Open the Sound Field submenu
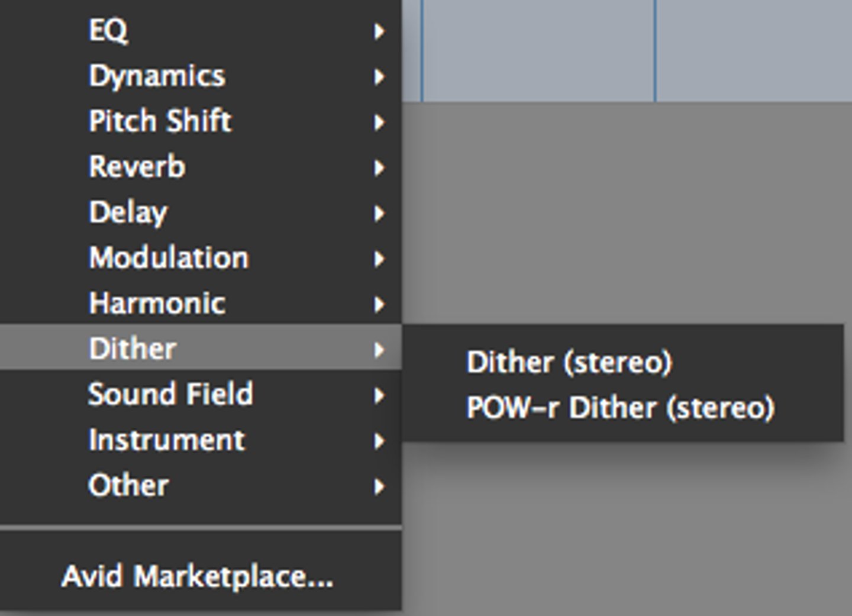The image size is (852, 616). click(x=170, y=394)
